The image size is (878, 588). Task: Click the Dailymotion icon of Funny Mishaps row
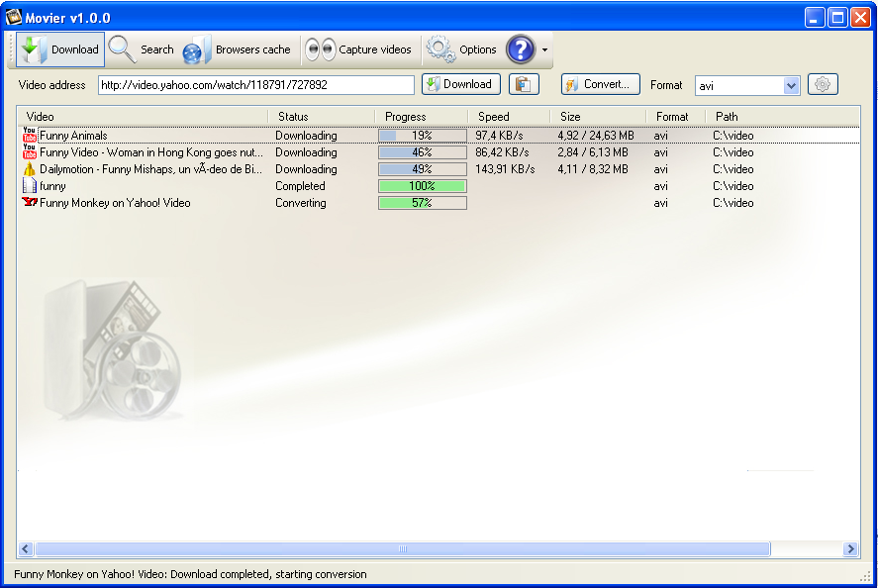pyautogui.click(x=29, y=168)
